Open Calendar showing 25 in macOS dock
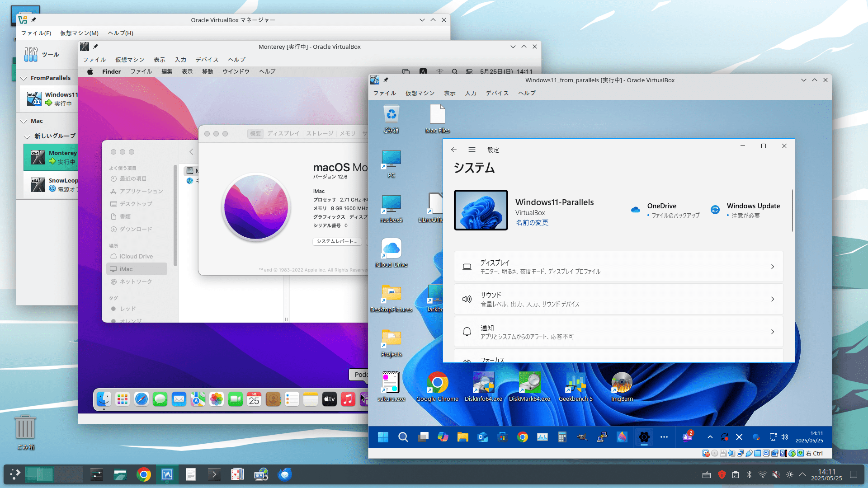Image resolution: width=868 pixels, height=488 pixels. click(254, 399)
